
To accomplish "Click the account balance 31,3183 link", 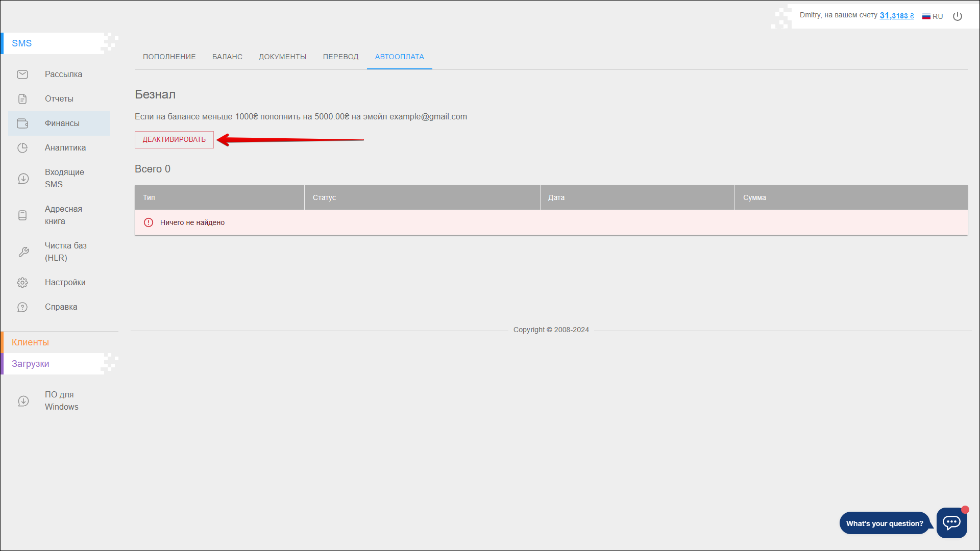I will tap(896, 16).
